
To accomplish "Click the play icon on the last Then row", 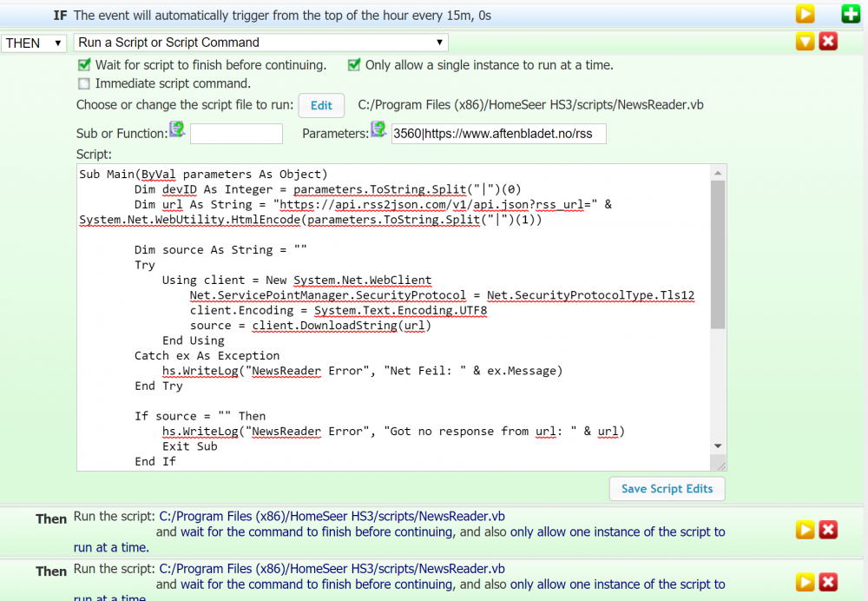I will 806,582.
